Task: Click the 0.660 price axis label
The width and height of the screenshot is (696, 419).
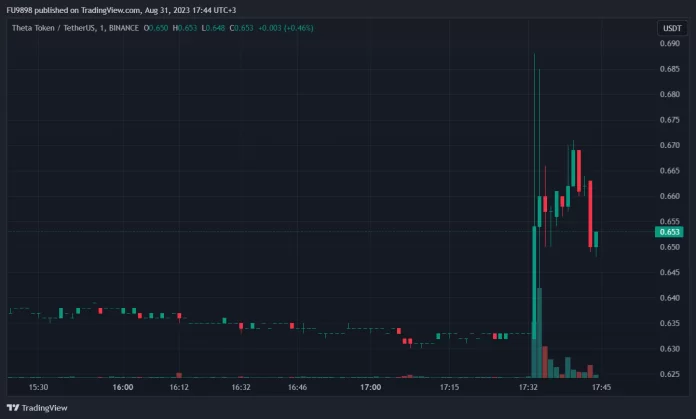Action: (x=669, y=197)
